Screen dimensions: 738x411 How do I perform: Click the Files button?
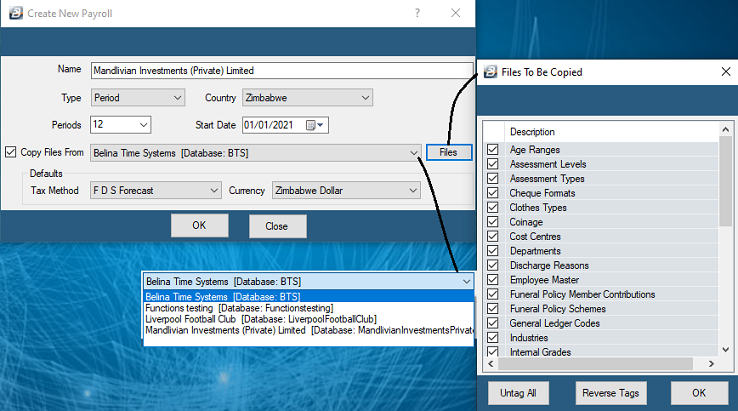tap(449, 153)
